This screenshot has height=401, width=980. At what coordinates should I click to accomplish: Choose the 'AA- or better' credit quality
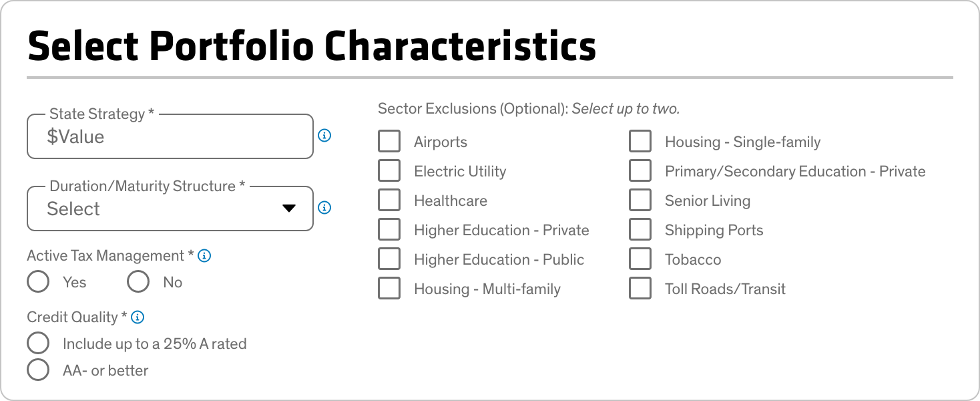click(38, 370)
